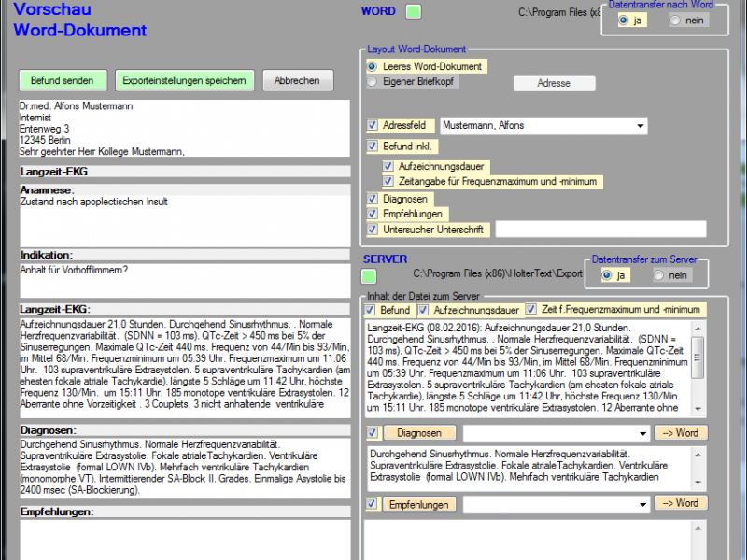Select 'nein' for Datentransfer nach Word
The width and height of the screenshot is (747, 560).
674,21
